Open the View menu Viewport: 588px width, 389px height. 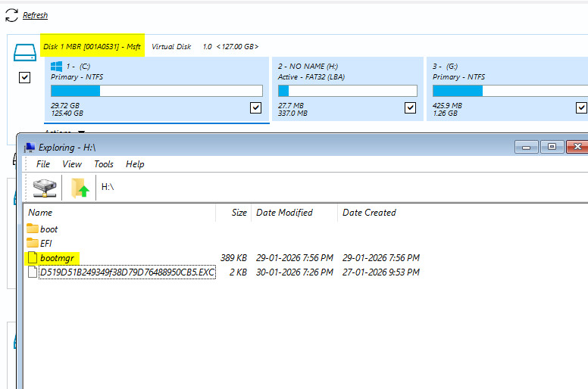tap(72, 164)
